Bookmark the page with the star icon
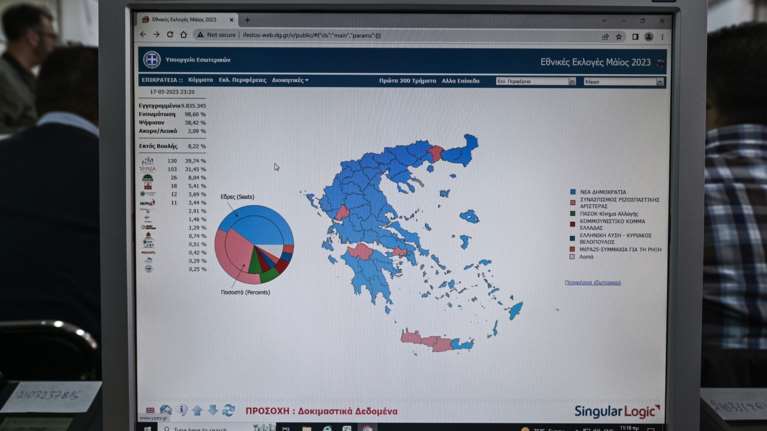The image size is (767, 431). click(619, 37)
